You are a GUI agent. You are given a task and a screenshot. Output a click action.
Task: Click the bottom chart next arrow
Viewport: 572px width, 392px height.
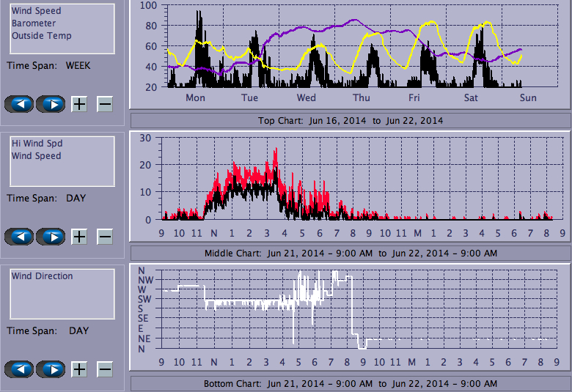51,369
